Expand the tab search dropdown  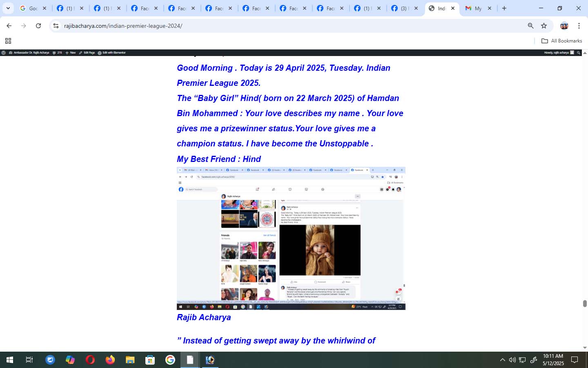[8, 8]
